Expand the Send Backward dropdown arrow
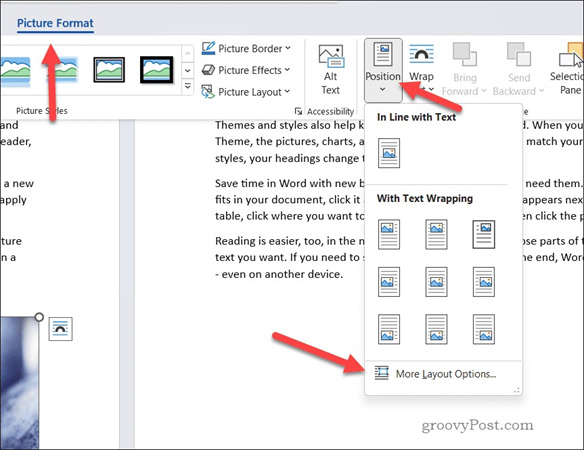The image size is (584, 450). pos(541,91)
